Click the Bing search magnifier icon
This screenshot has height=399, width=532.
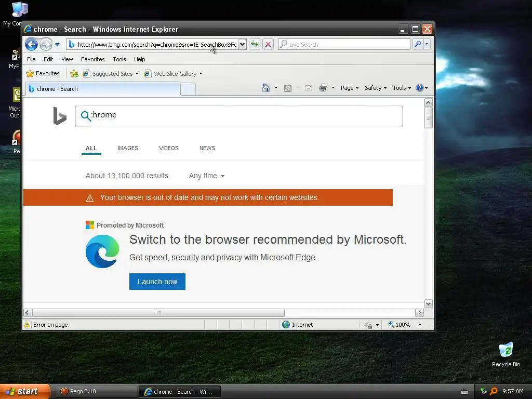pos(86,116)
